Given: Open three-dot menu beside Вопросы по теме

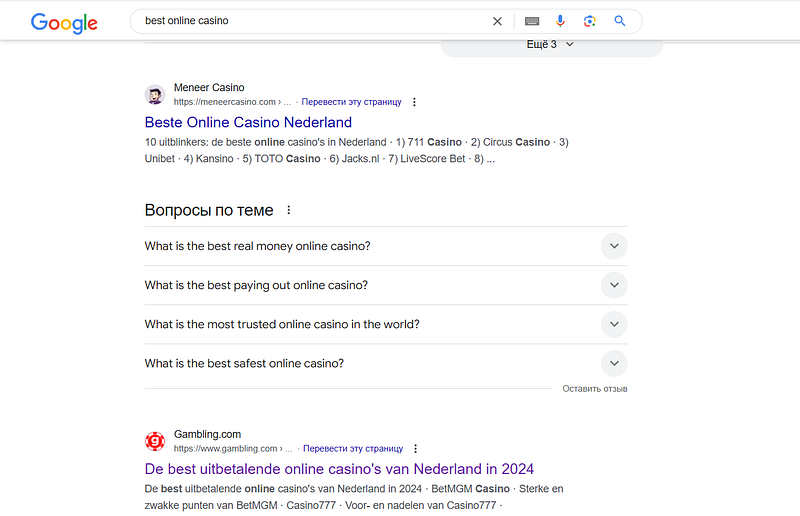Looking at the screenshot, I should (x=289, y=210).
